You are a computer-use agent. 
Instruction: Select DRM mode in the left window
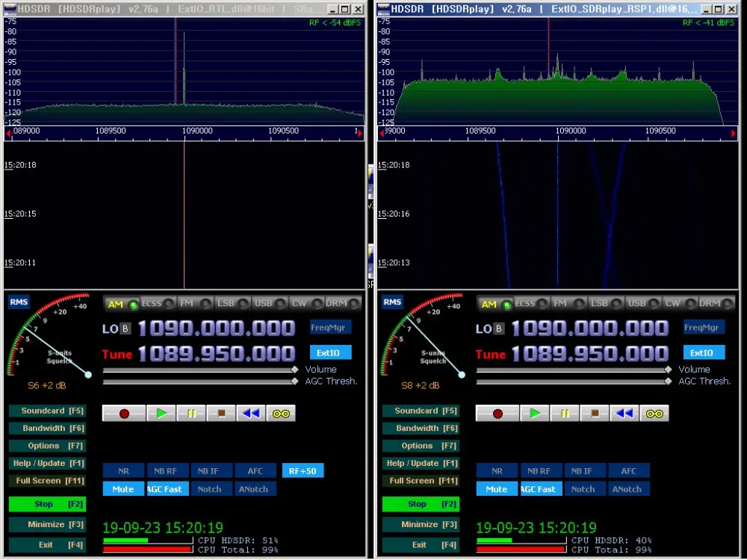pyautogui.click(x=344, y=303)
